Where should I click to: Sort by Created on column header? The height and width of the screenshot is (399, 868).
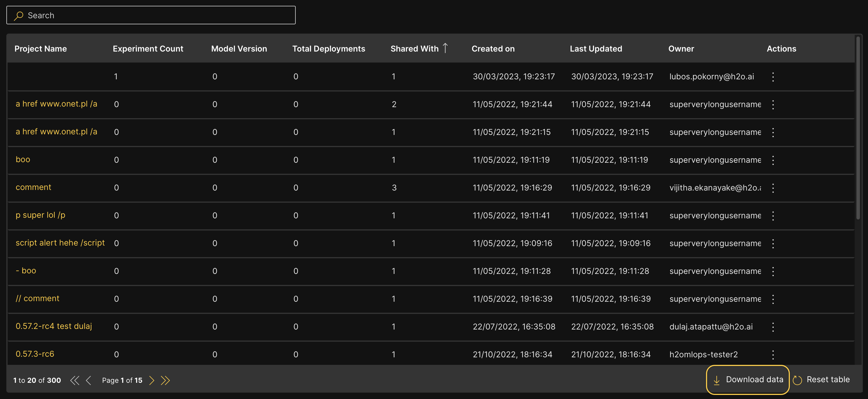tap(493, 49)
